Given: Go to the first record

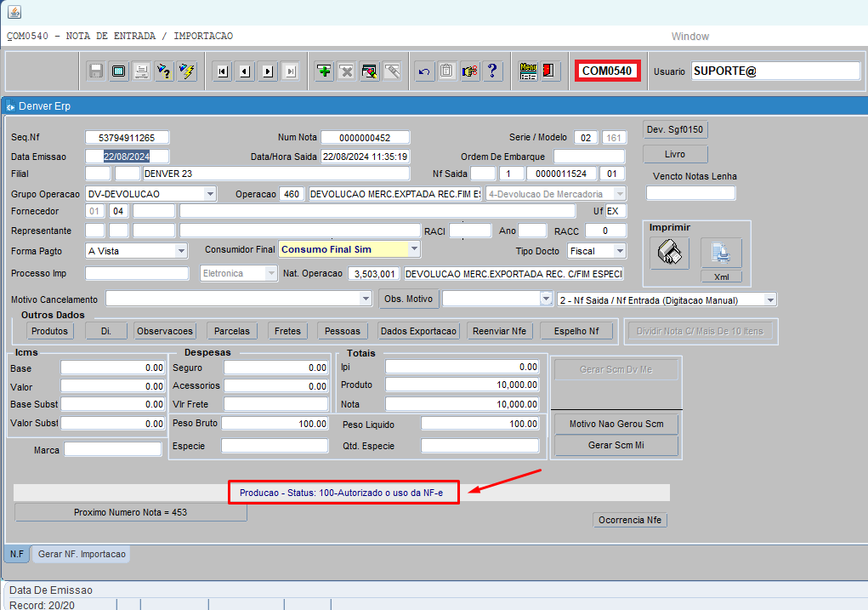Looking at the screenshot, I should click(x=223, y=71).
